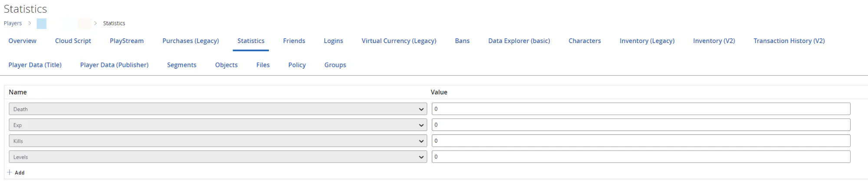Select the Levels value input field
Viewport: 868px width, 181px height.
[x=641, y=157]
